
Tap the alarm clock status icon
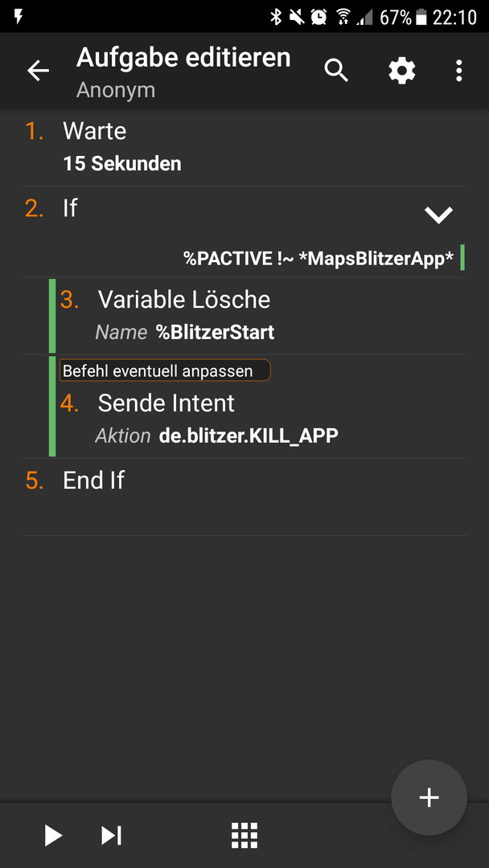(319, 17)
